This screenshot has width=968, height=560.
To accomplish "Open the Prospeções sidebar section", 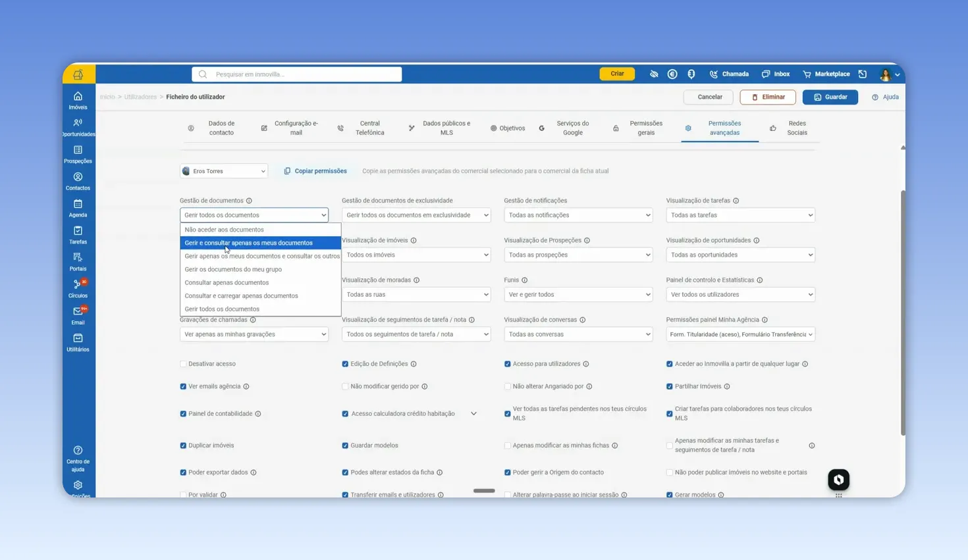I will click(78, 155).
